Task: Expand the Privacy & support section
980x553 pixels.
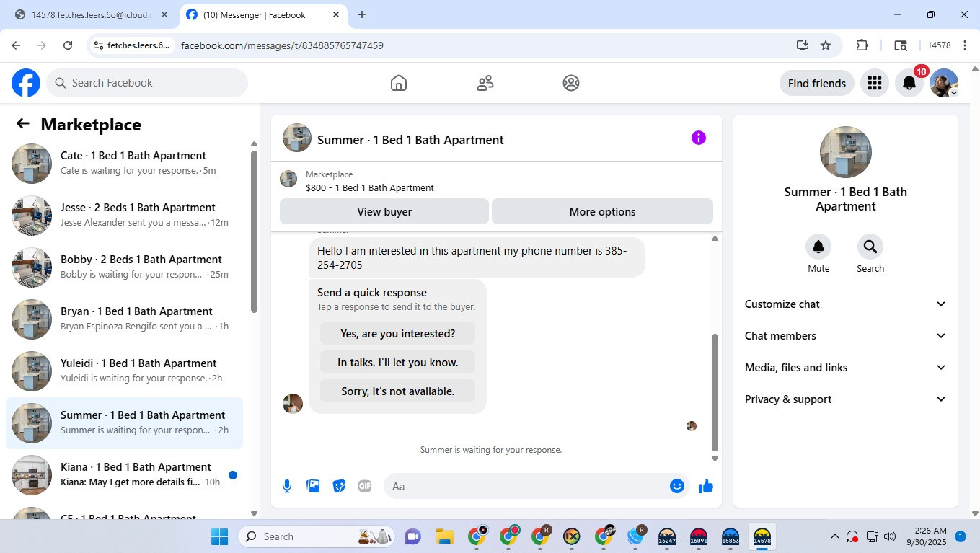Action: point(846,399)
